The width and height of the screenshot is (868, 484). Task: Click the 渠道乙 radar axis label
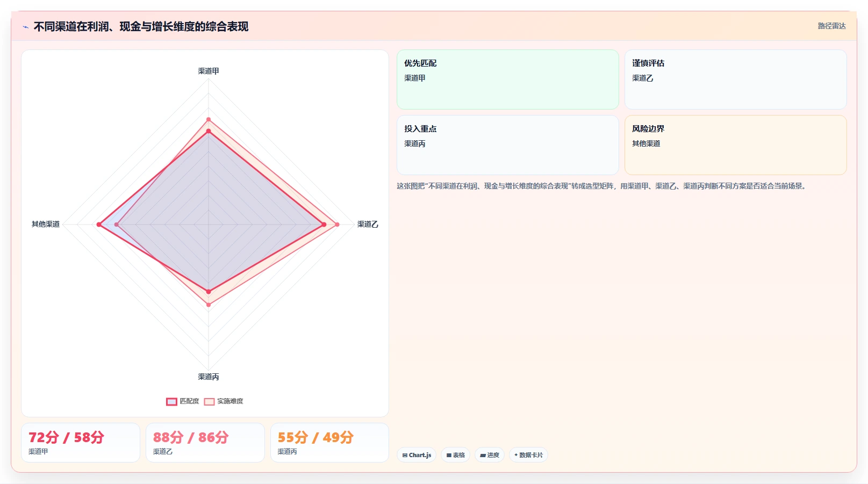pyautogui.click(x=368, y=224)
